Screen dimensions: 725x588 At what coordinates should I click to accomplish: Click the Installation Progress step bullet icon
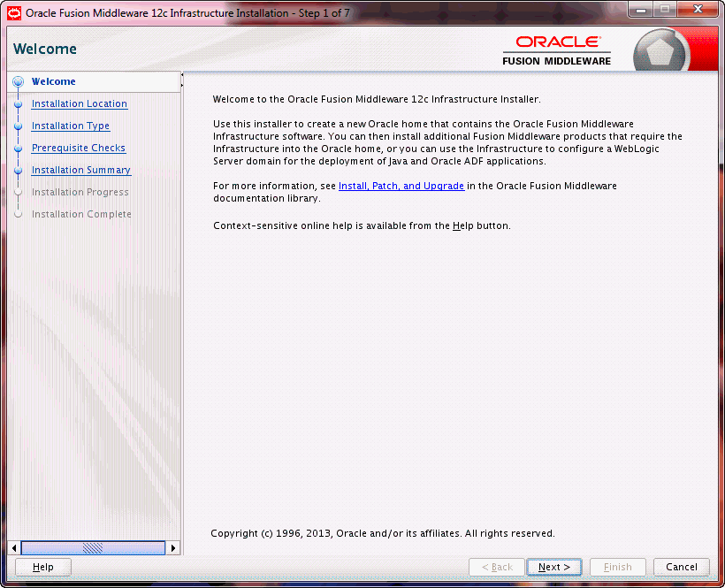pyautogui.click(x=18, y=192)
